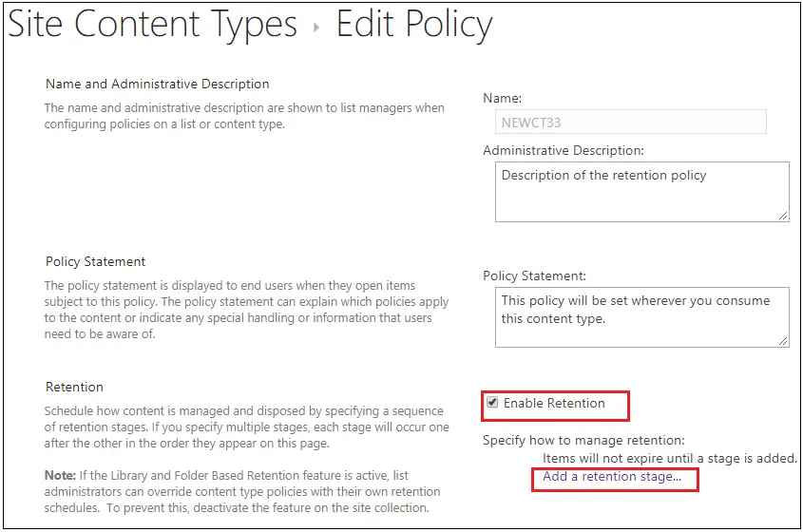This screenshot has width=803, height=532.
Task: Click the Enable Retention label text
Action: [x=554, y=404]
